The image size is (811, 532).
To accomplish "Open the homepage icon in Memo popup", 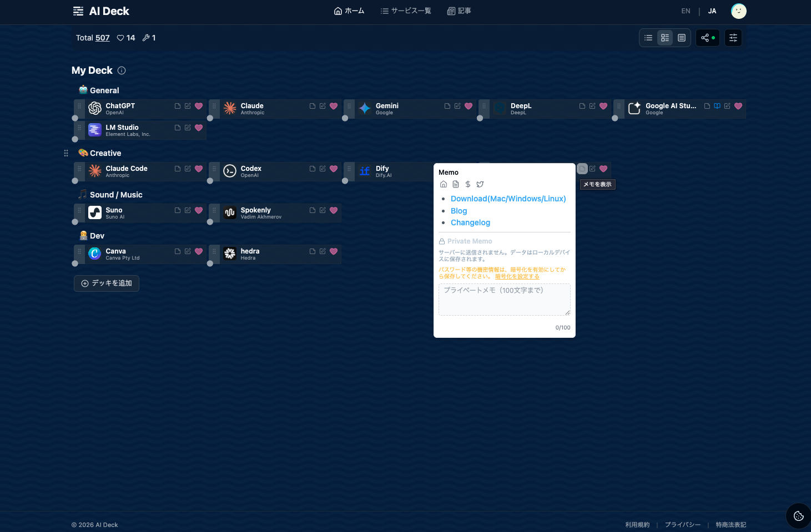I will (x=444, y=184).
